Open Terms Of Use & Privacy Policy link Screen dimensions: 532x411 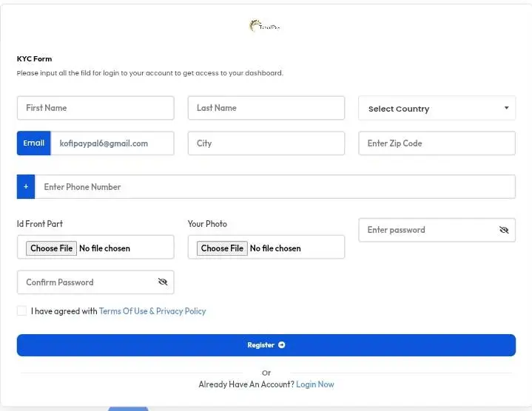pos(152,311)
